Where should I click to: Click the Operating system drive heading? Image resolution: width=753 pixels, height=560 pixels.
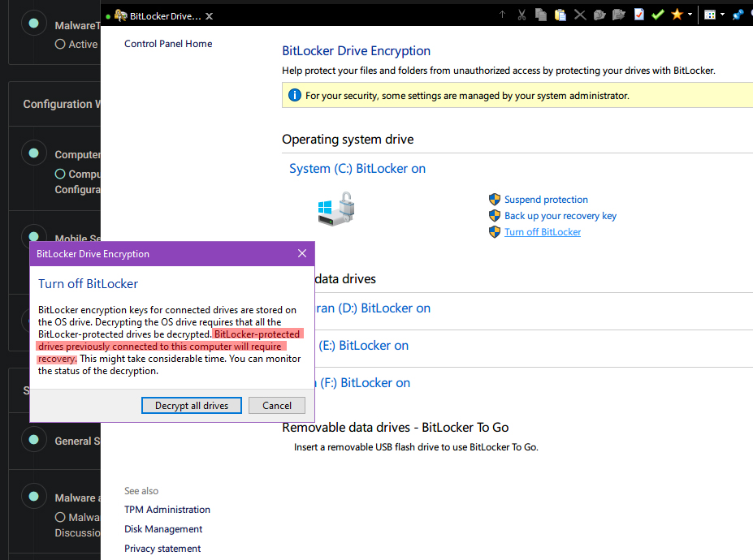(348, 139)
